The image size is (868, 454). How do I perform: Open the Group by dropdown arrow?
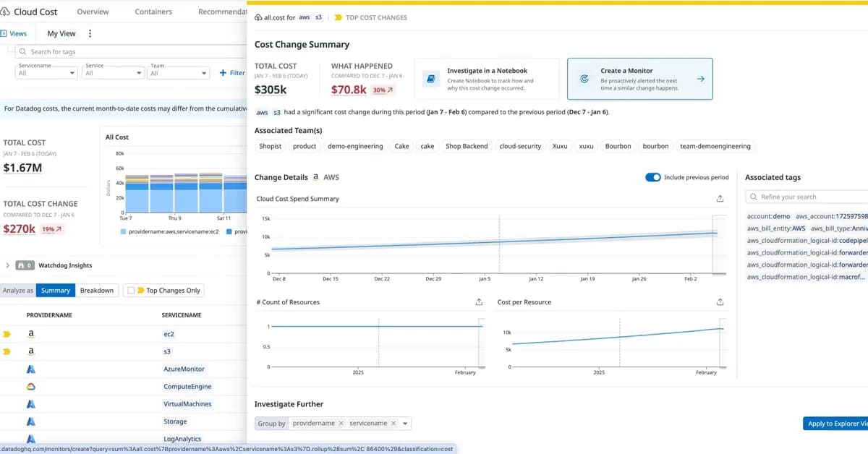pos(406,424)
